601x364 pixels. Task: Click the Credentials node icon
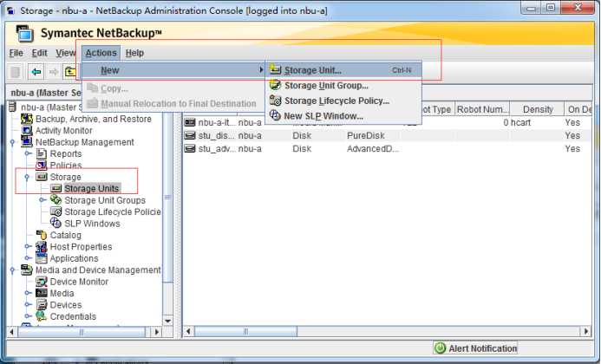pyautogui.click(x=42, y=316)
